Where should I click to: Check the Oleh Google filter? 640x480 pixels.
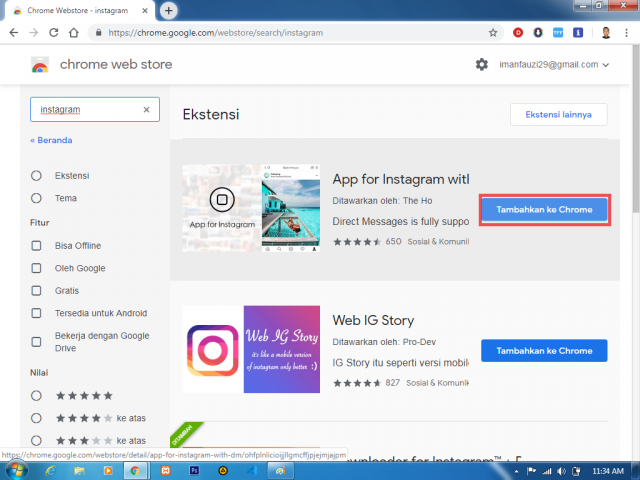tap(36, 268)
